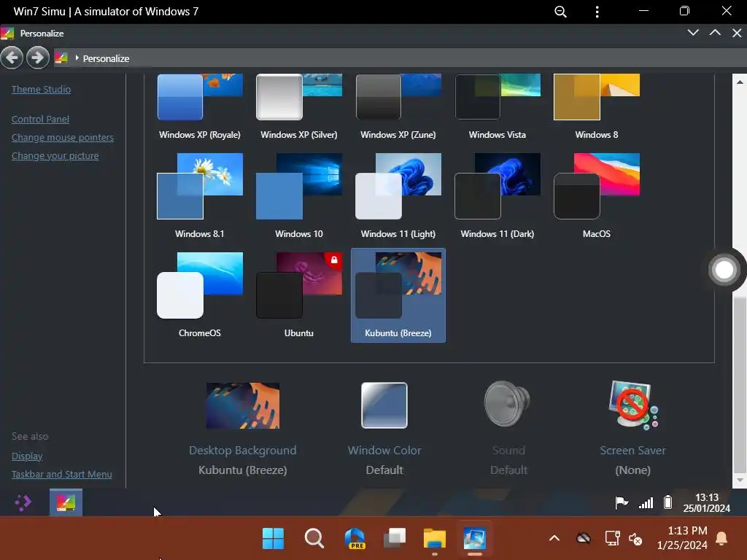Click Change your picture link
Image resolution: width=747 pixels, height=560 pixels.
55,156
